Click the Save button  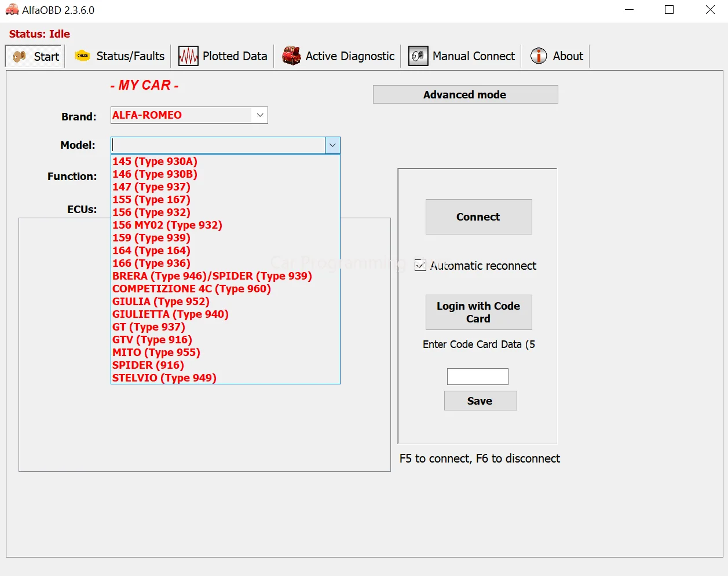click(480, 401)
